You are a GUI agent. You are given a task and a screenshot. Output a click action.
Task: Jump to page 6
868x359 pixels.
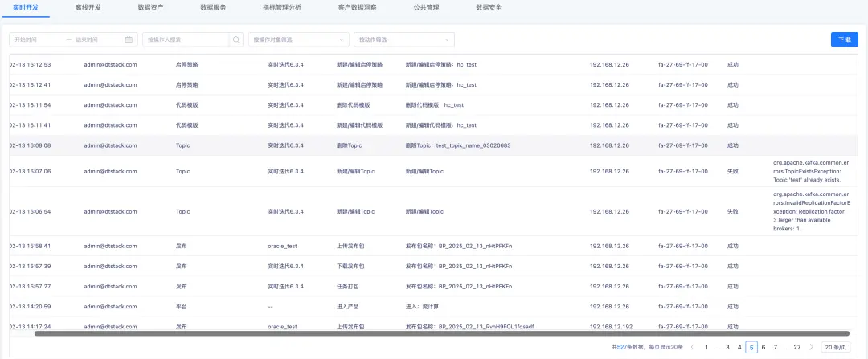coord(764,348)
